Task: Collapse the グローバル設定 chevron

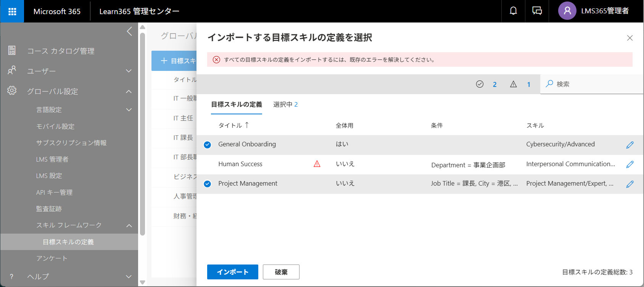Action: [x=129, y=91]
